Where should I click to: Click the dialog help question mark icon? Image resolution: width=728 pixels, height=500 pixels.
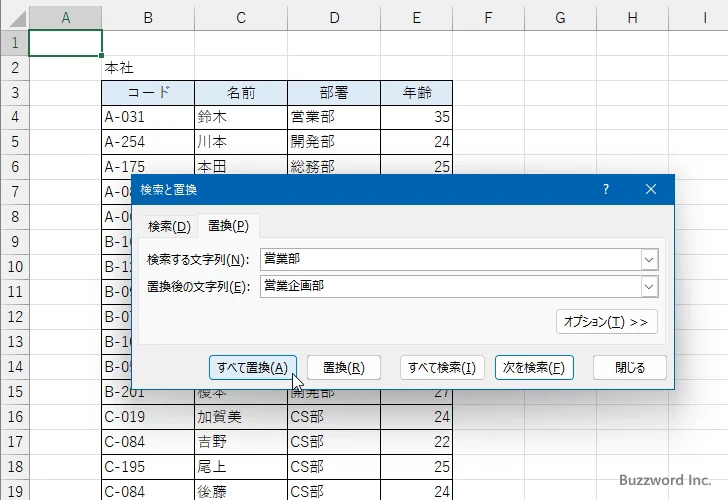[x=606, y=189]
